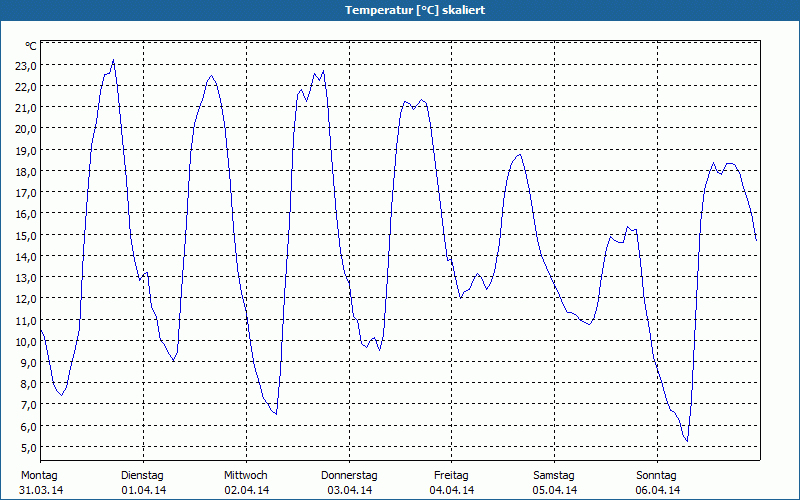Click the Mittwoch 02.04.14 date label

click(246, 483)
